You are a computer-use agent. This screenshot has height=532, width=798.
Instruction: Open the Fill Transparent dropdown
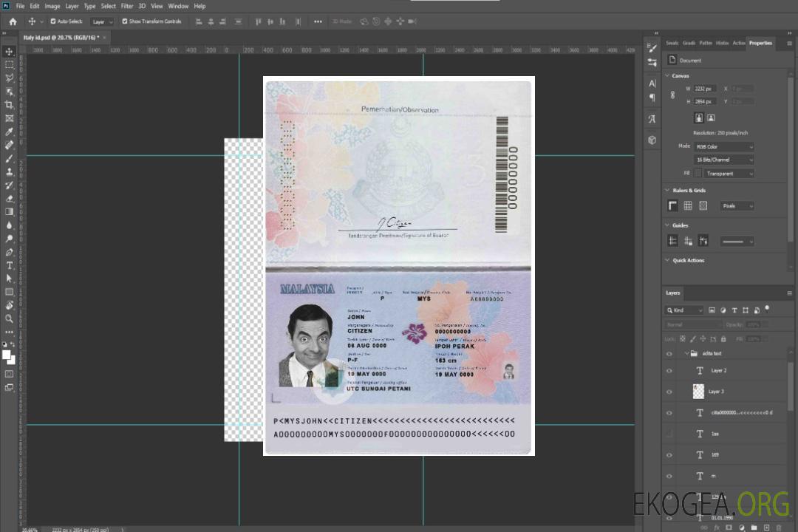[729, 174]
